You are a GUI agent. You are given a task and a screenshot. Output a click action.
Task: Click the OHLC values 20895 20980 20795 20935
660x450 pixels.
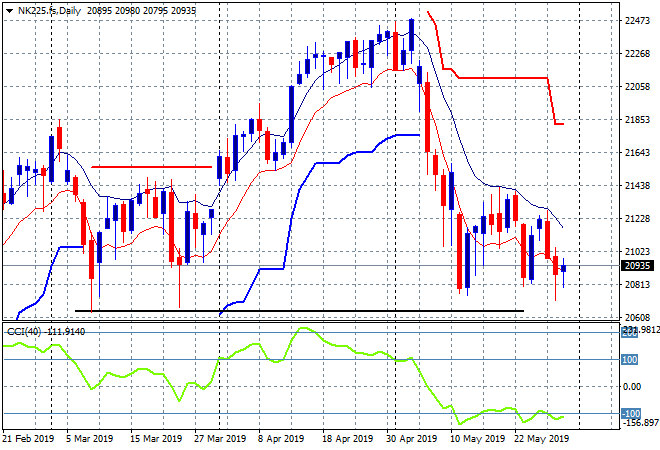[141, 11]
